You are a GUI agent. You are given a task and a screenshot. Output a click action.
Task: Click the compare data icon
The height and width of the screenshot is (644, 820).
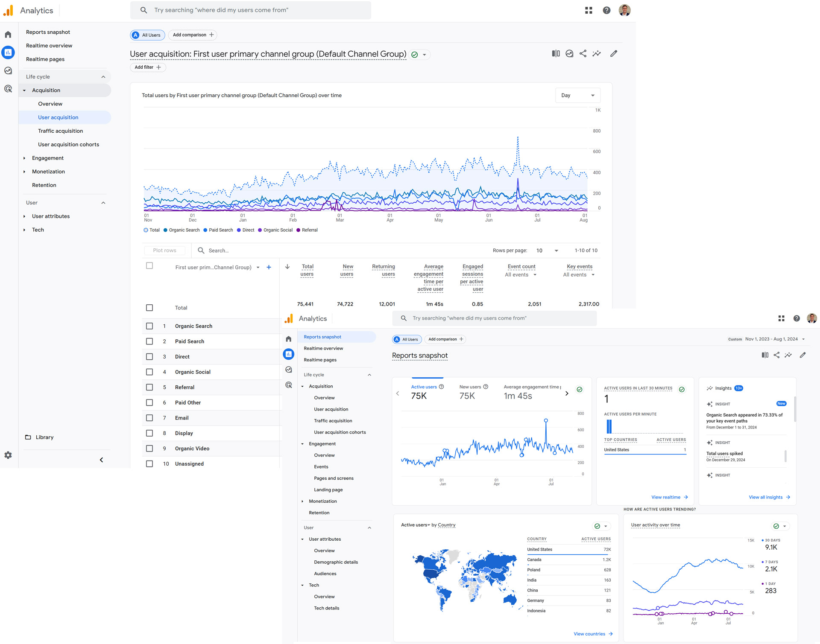[556, 54]
